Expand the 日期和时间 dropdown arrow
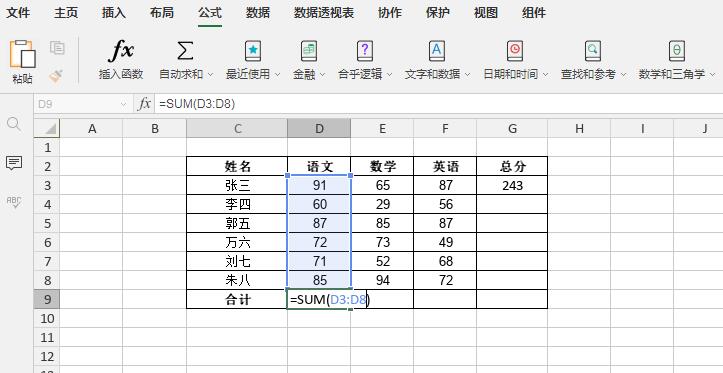 click(545, 74)
